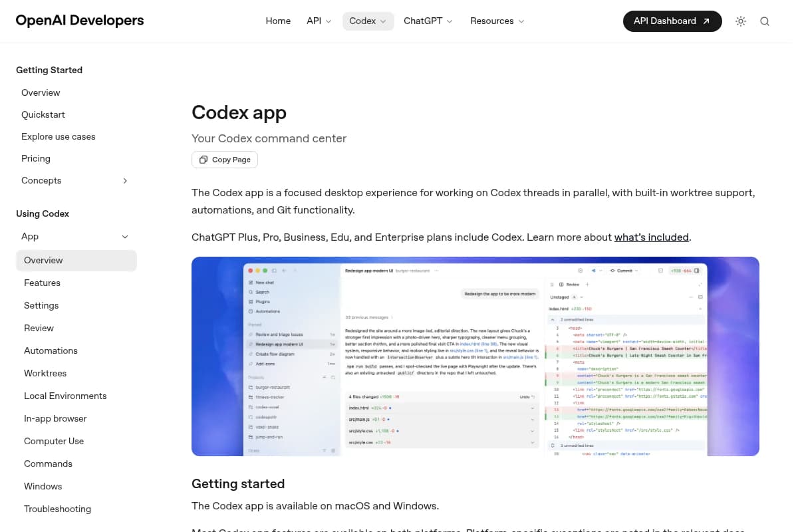Click the "Getting started" heading
This screenshot has height=532, width=798.
pyautogui.click(x=238, y=483)
